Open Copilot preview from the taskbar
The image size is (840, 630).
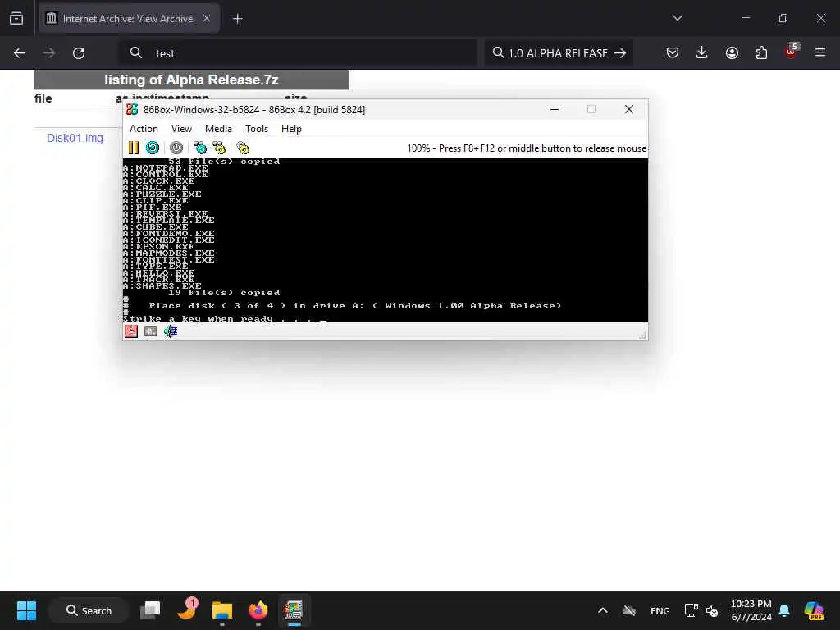(x=814, y=610)
